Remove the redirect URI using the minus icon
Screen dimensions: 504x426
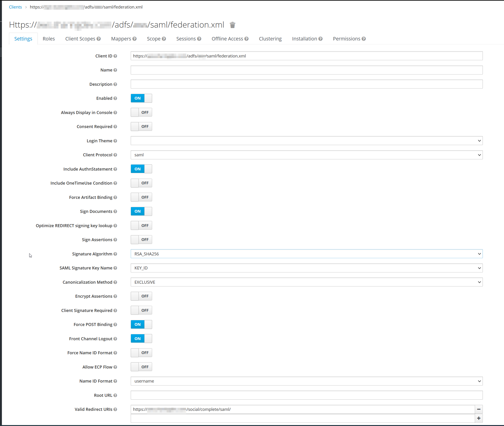click(479, 409)
